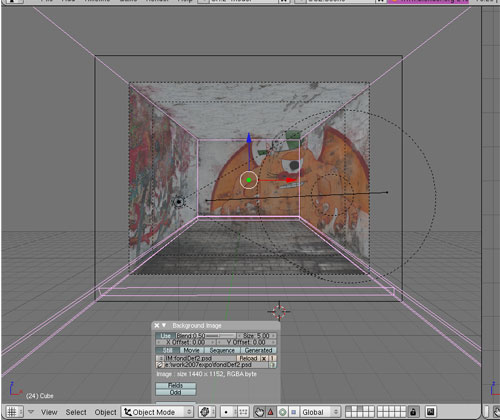Enable the rotate manipulator green circle

tap(282, 412)
